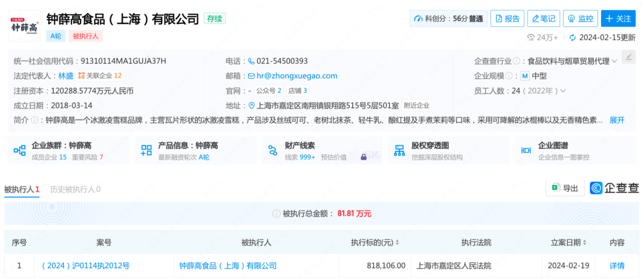The width and height of the screenshot is (644, 280).
Task: Click the 钟薛高 company logo thumbnail
Action: pyautogui.click(x=24, y=26)
